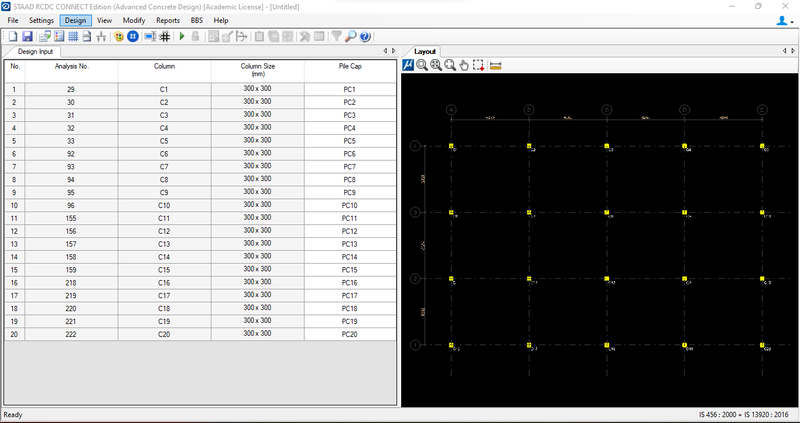
Task: Click right tab-scroll arrow in Layout pane
Action: pyautogui.click(x=793, y=51)
